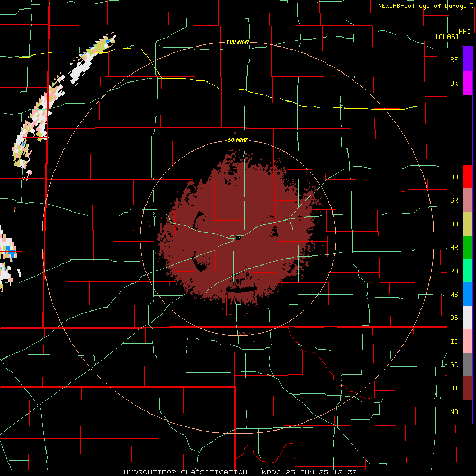Click the RF purple legend swatch
Image resolution: width=476 pixels, height=476 pixels.
point(467,59)
